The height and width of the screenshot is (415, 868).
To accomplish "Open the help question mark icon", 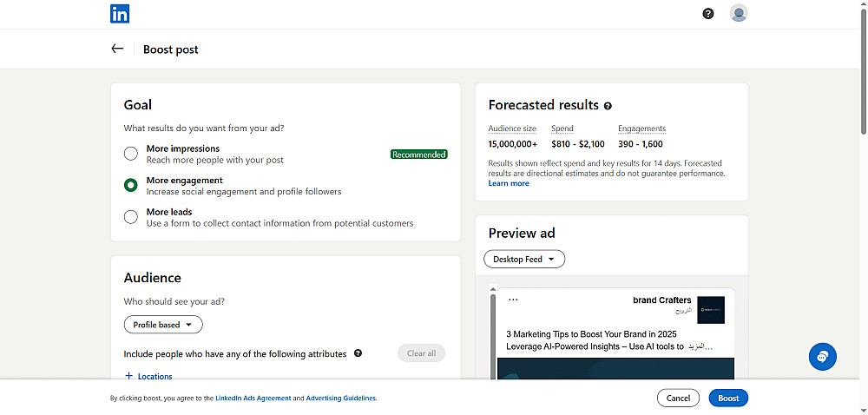I will [708, 14].
